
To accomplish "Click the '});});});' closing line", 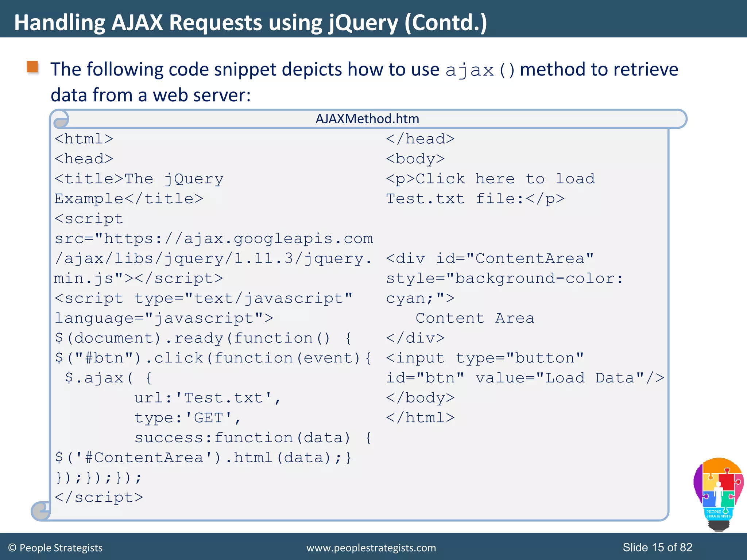I will coord(98,478).
